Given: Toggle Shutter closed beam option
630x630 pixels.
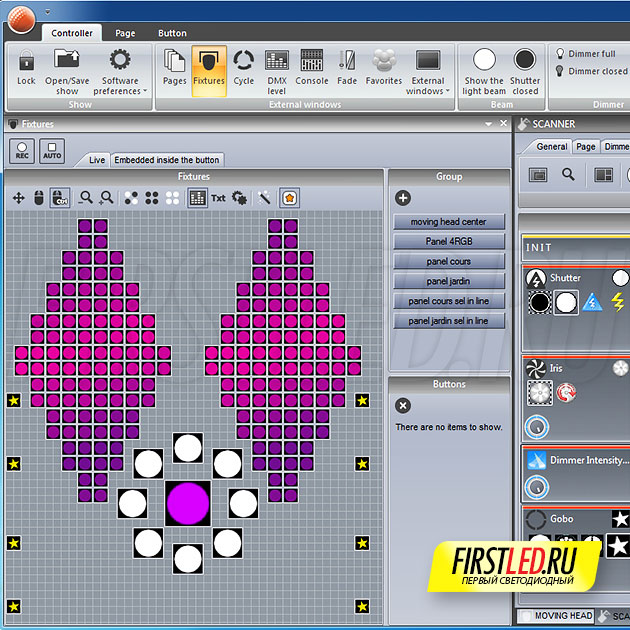Looking at the screenshot, I should pos(525,70).
